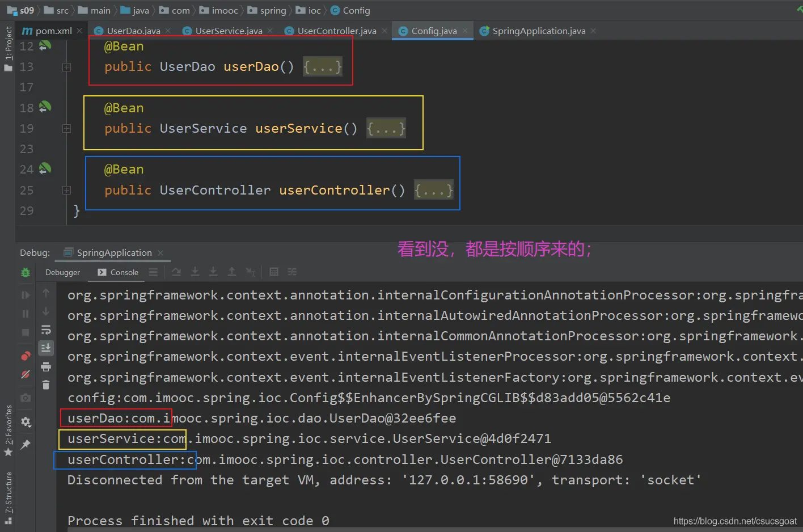The height and width of the screenshot is (532, 803).
Task: Toggle Soft-Wrap for console output
Action: coord(46,330)
